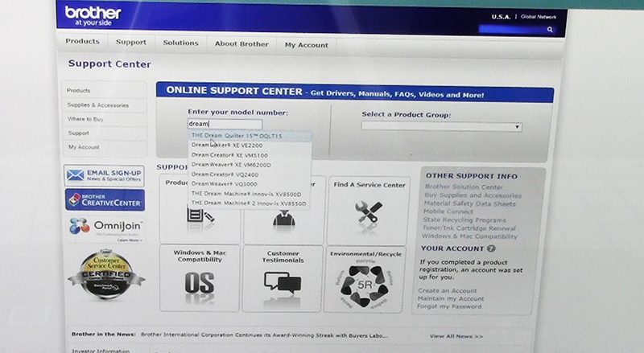
Task: Open the Brother award-winning streak news headline
Action: [x=264, y=335]
